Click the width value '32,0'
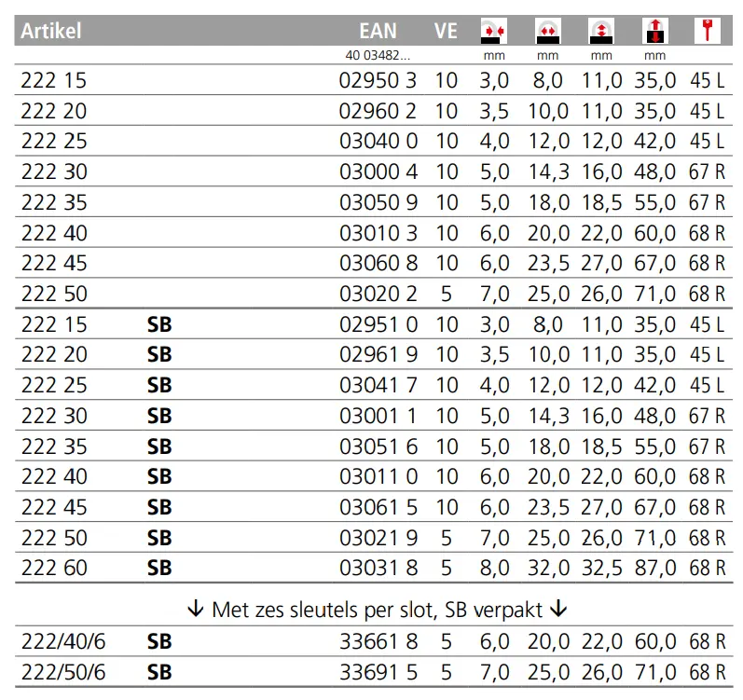Screen dimensions: 743x700 [548, 568]
